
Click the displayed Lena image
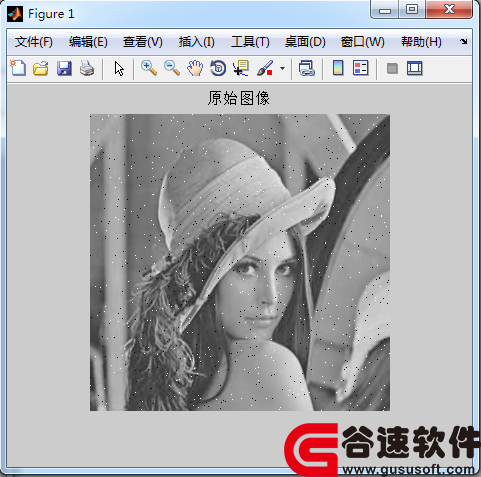tap(240, 262)
